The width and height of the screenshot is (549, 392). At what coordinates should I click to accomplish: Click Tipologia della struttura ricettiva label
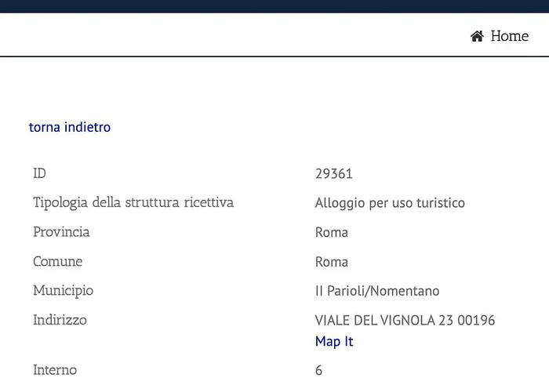tap(133, 202)
